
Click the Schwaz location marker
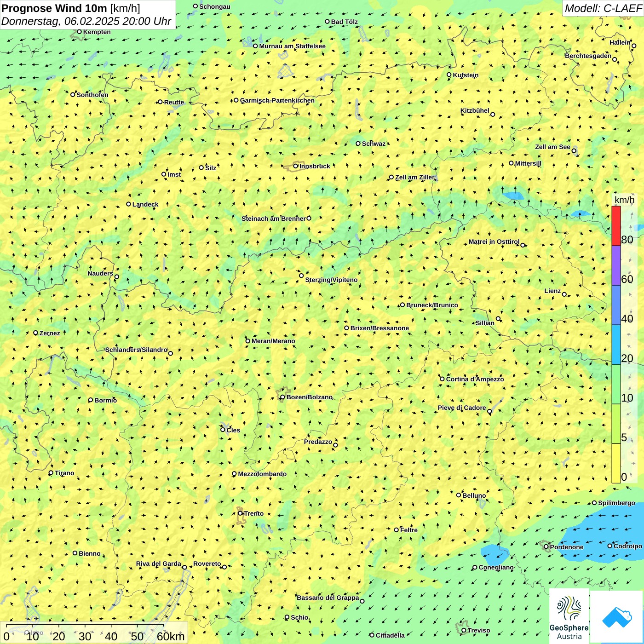coord(358,143)
